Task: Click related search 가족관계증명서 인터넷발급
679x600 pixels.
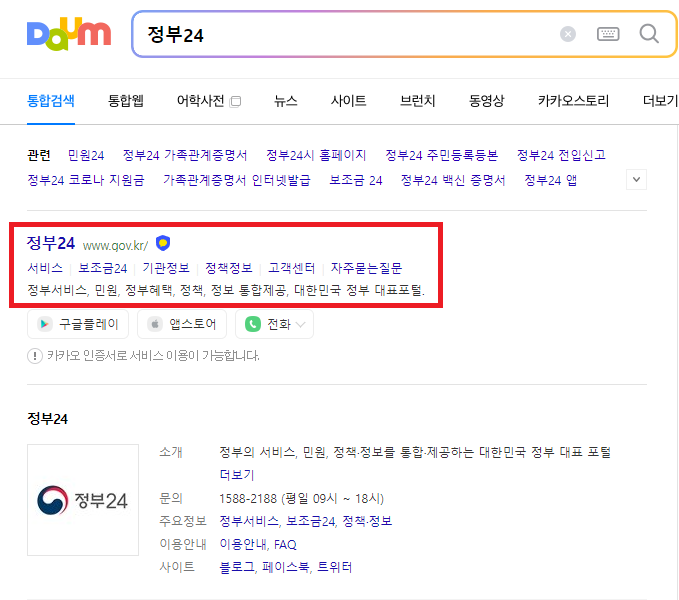Action: click(237, 180)
